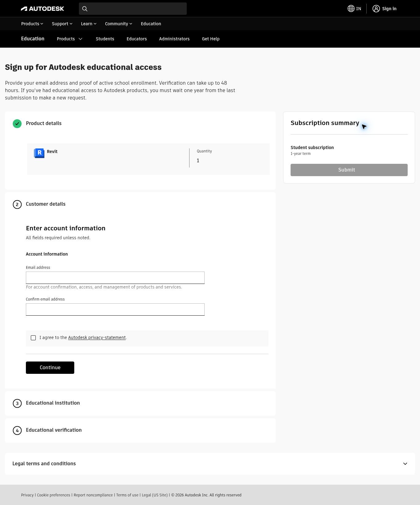Click the Educational verification step heading
420x505 pixels.
click(54, 430)
